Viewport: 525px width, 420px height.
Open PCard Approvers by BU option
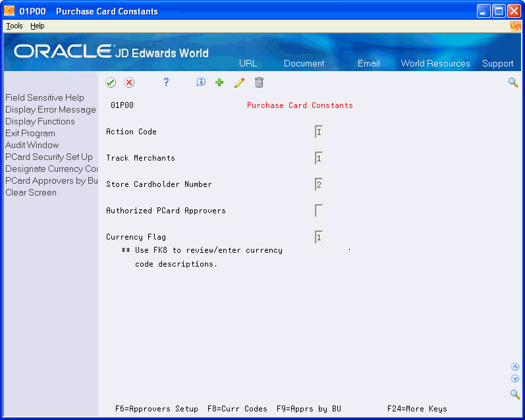51,181
